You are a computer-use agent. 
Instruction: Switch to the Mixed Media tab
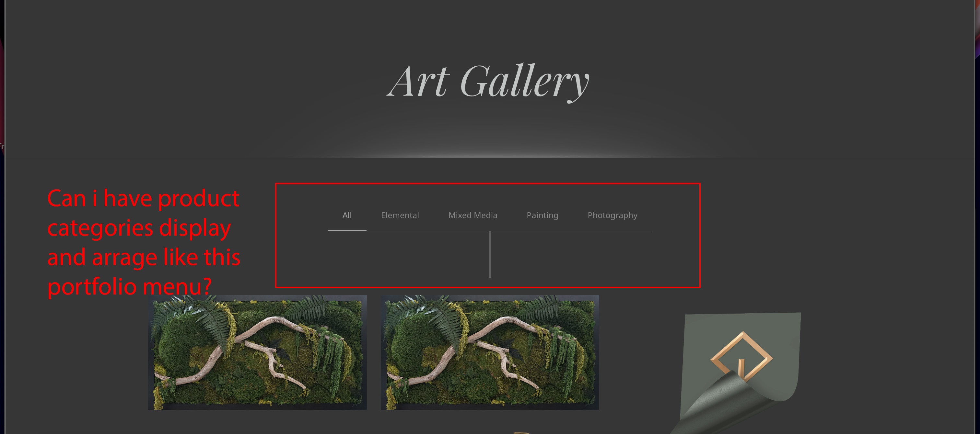[472, 215]
